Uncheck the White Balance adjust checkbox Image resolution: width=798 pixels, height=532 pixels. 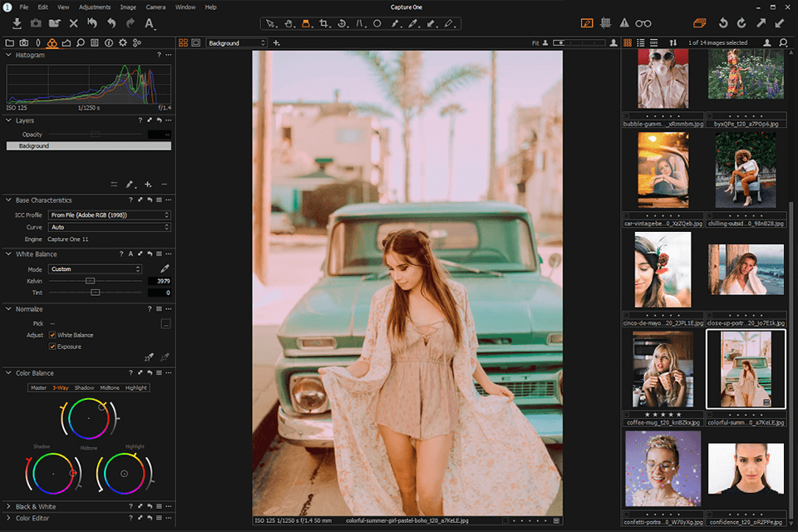pyautogui.click(x=52, y=335)
